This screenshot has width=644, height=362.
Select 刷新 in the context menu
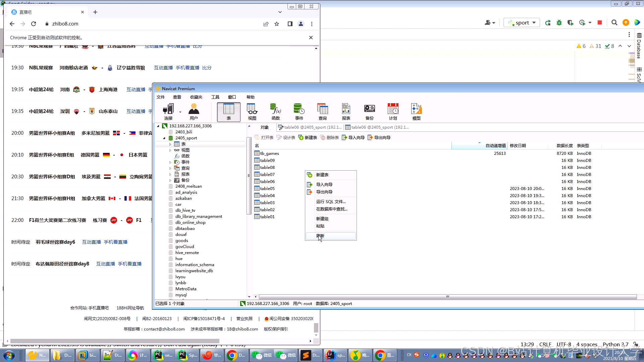320,236
